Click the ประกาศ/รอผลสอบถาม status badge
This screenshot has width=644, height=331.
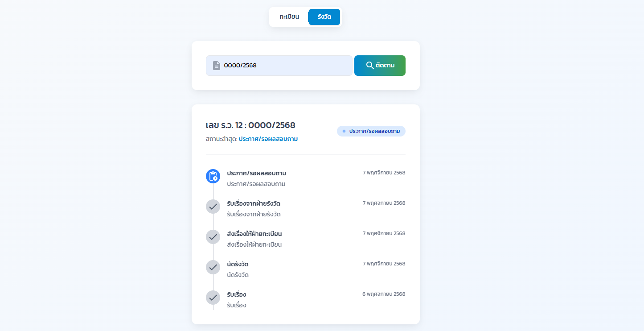click(371, 131)
